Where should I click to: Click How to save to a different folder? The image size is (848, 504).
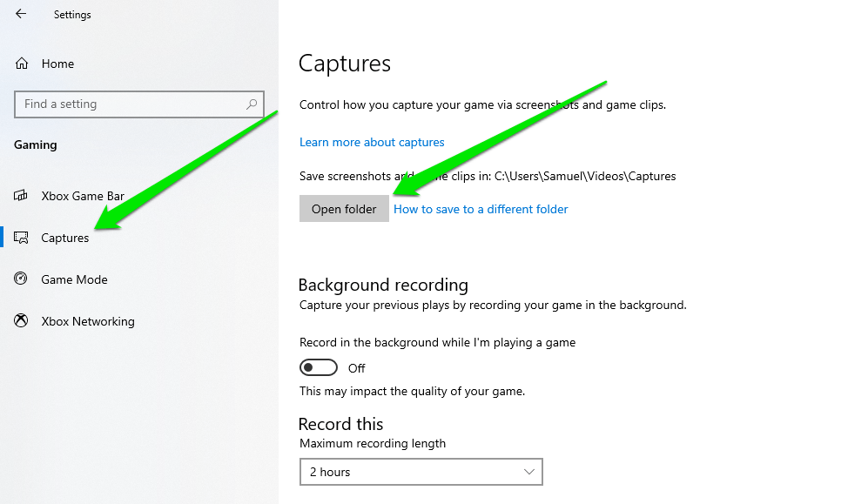coord(481,209)
